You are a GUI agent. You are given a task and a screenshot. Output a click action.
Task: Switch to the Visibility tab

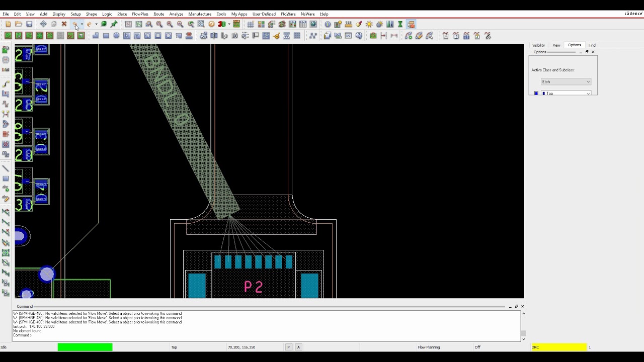pos(538,45)
